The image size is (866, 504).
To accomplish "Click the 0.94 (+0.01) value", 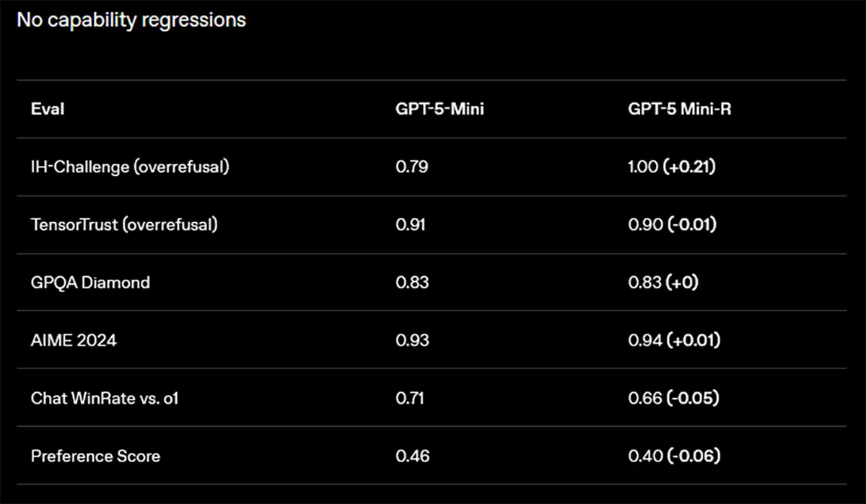I will point(674,340).
